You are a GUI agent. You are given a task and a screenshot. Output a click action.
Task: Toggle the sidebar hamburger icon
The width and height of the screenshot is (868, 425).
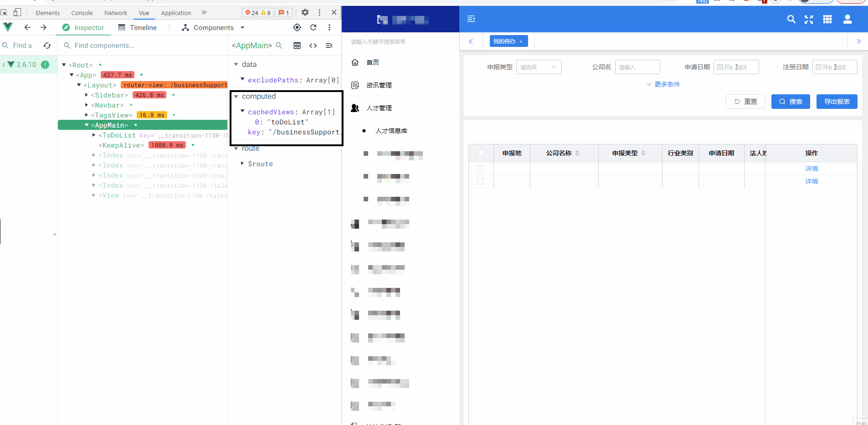471,19
